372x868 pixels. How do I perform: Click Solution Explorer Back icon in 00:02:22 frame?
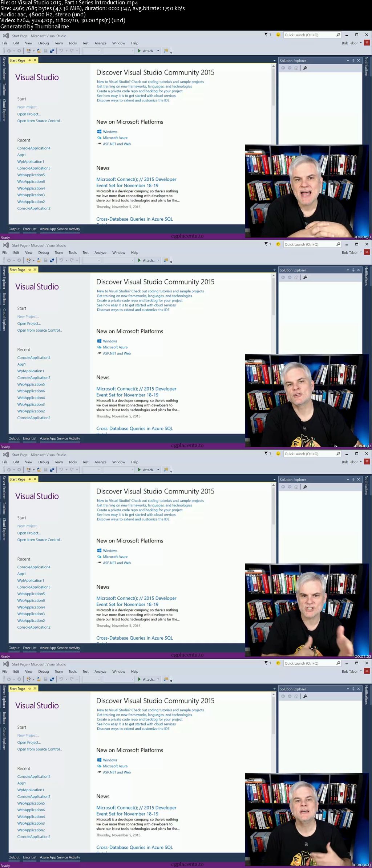click(283, 487)
